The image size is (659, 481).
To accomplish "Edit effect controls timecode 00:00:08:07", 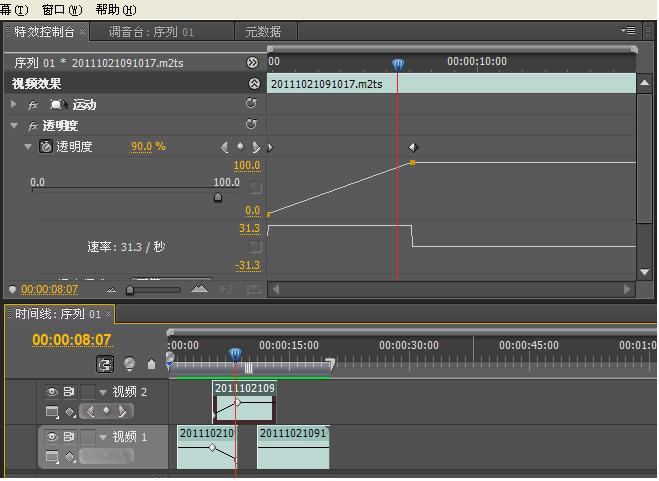I will click(x=50, y=289).
